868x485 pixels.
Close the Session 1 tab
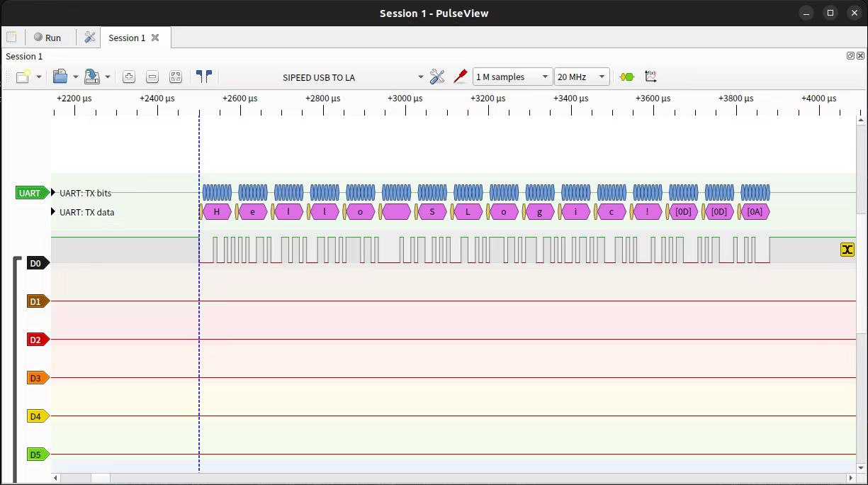click(155, 38)
